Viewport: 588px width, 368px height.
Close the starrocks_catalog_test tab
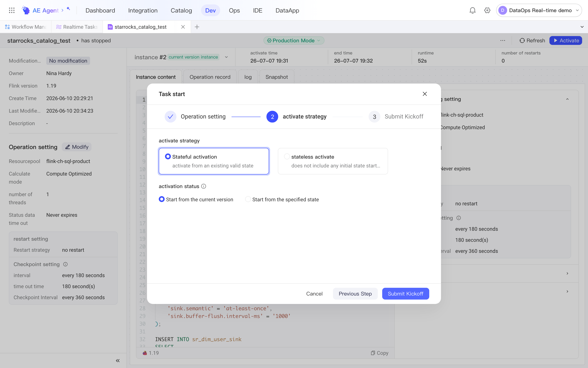[183, 27]
